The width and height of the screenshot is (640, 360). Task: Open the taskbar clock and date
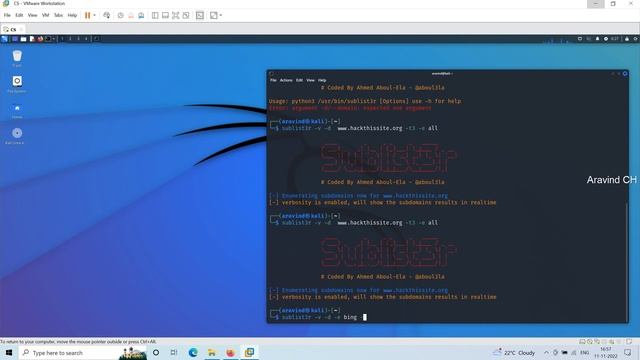[606, 353]
